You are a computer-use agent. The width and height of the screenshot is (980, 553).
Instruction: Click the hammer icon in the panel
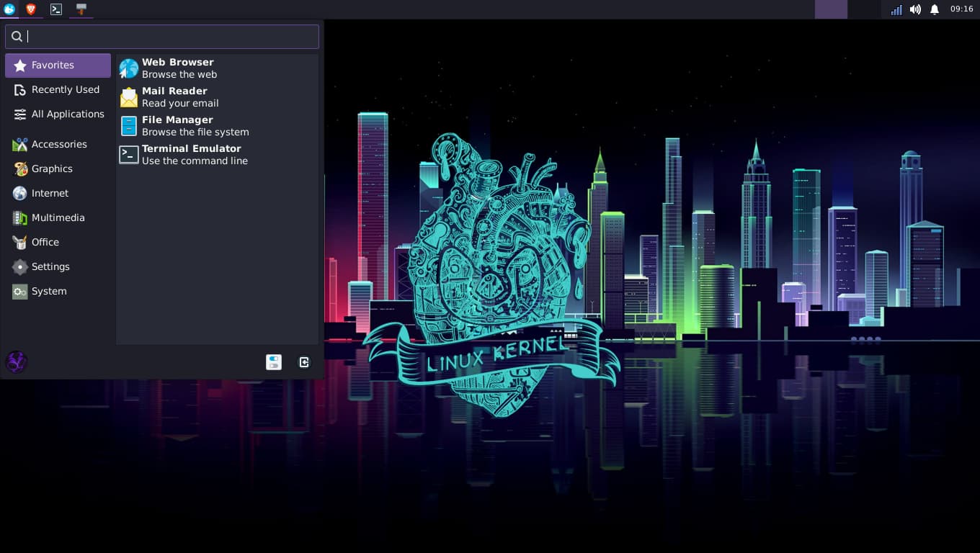pos(81,9)
